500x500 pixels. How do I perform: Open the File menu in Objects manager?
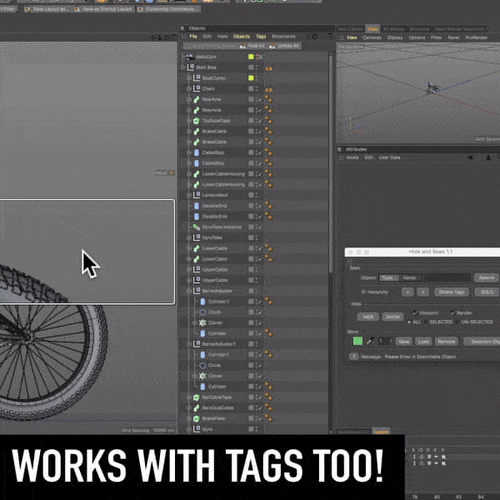click(193, 36)
